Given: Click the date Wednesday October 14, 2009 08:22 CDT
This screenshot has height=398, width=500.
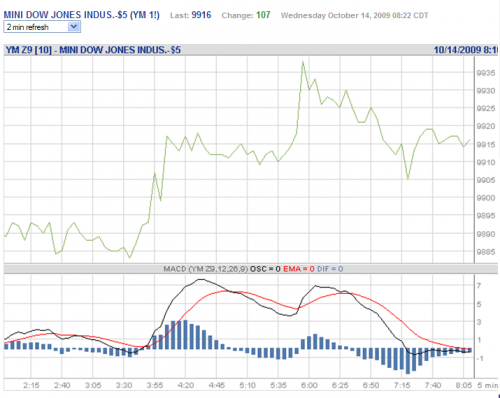Looking at the screenshot, I should click(x=354, y=15).
